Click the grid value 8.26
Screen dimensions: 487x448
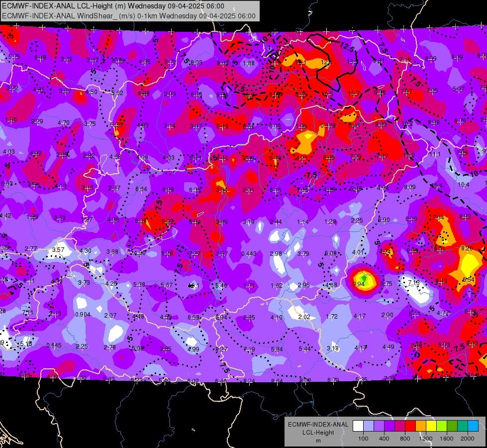coord(467,248)
